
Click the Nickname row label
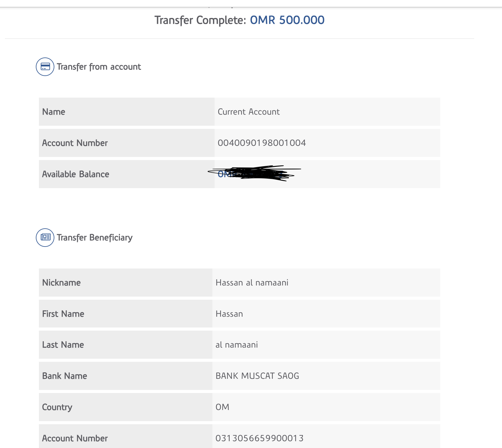coord(61,283)
